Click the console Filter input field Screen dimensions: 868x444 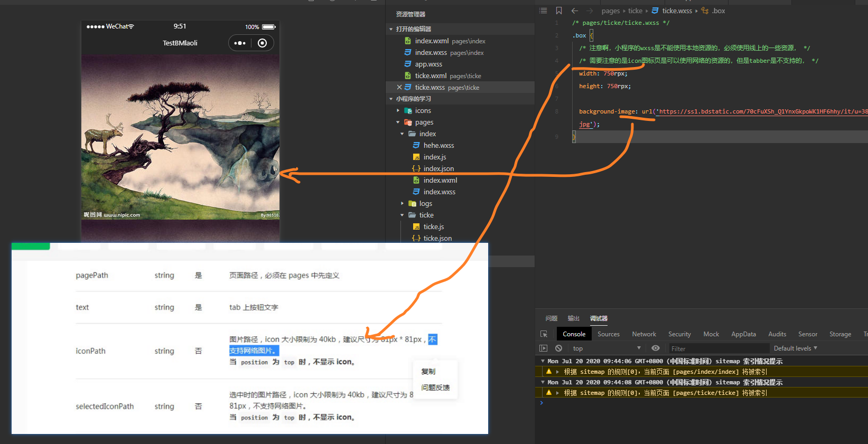point(718,348)
